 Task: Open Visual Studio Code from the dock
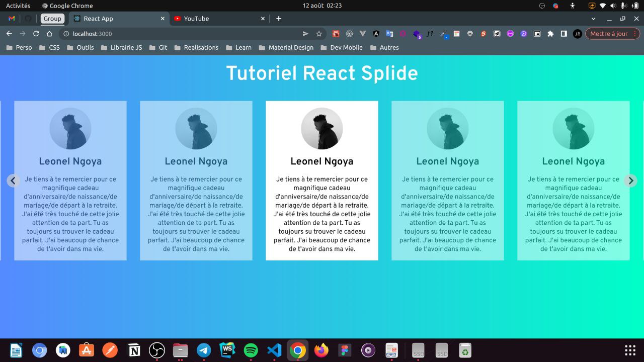(x=274, y=350)
